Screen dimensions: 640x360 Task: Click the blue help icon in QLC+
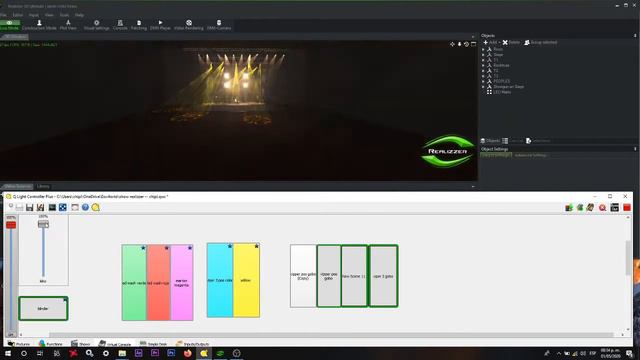click(85, 207)
